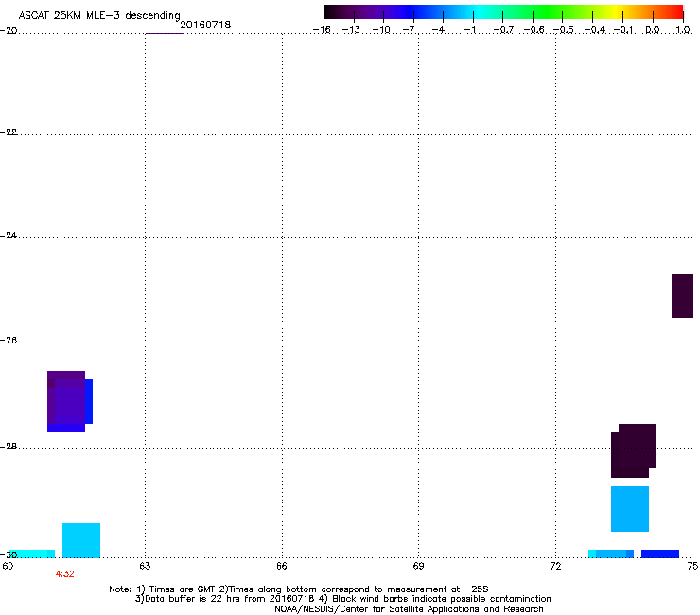
Task: Click the longitude 72 axis label
Action: [555, 566]
